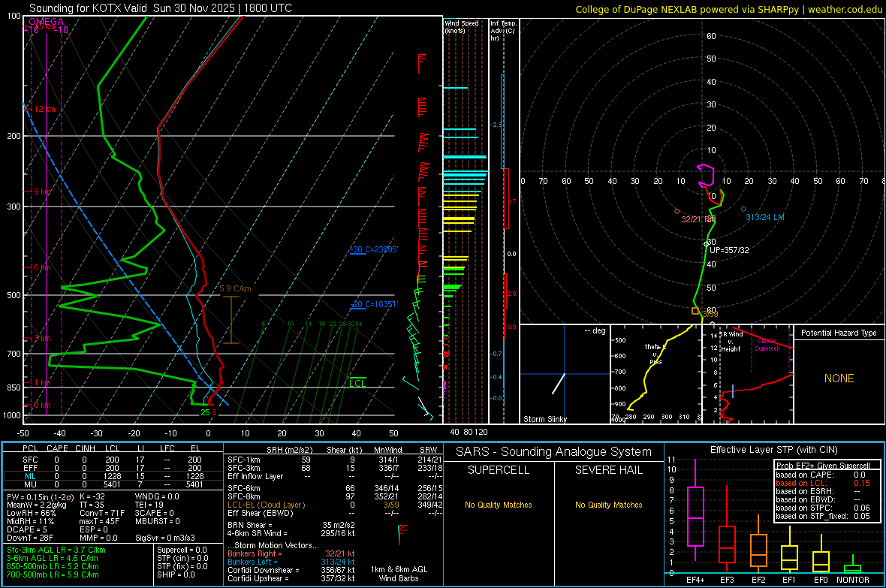Click the K = -32 index value
Image resolution: width=886 pixels, height=588 pixels.
point(92,497)
